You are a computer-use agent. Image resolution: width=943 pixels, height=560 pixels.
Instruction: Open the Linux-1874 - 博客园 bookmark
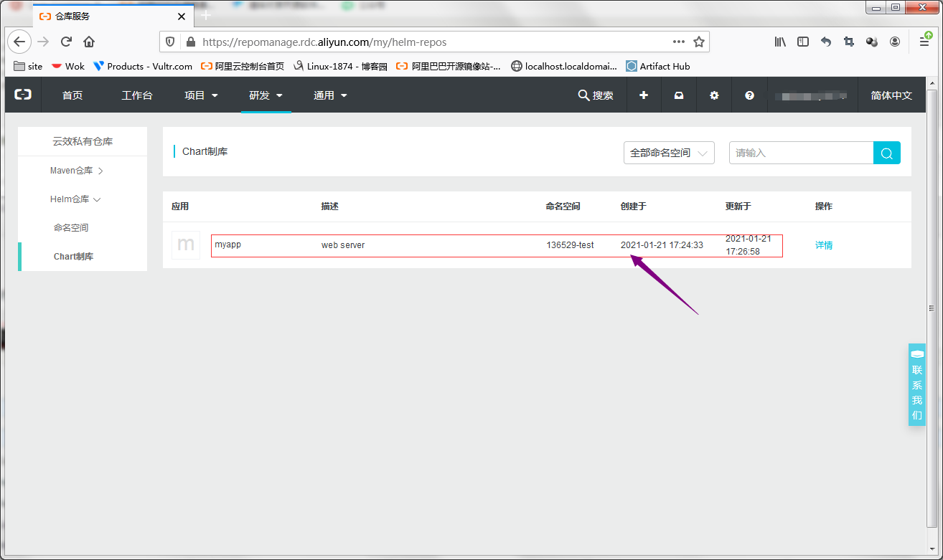pos(340,66)
